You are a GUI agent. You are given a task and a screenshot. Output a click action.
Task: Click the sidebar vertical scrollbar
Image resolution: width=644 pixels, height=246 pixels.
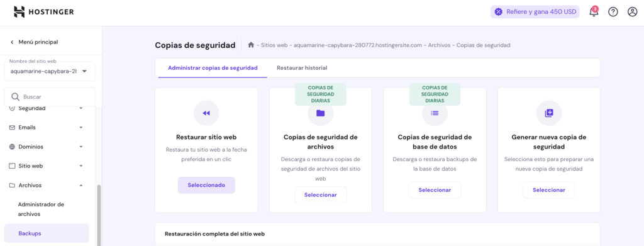click(x=99, y=215)
